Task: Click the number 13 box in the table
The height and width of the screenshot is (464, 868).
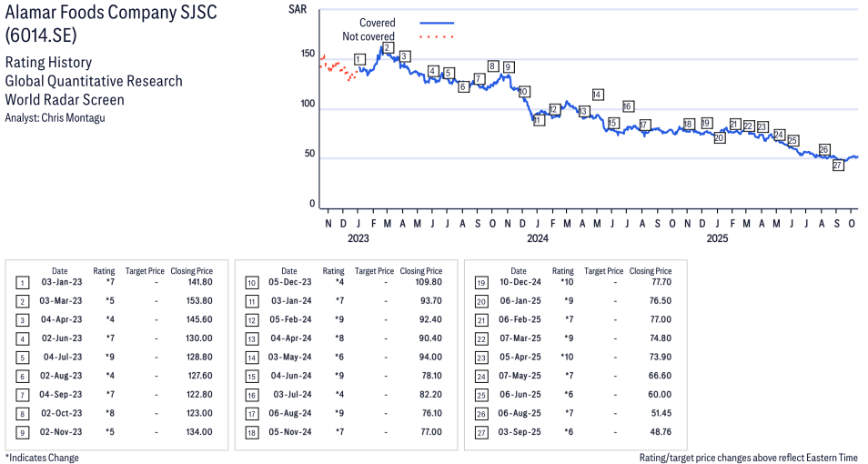Action: (x=251, y=338)
